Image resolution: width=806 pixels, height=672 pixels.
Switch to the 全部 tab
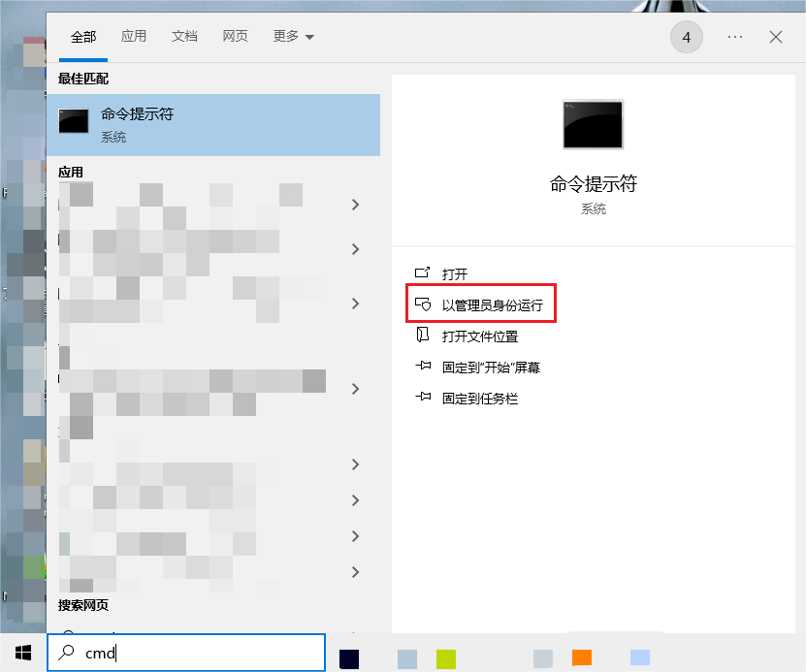[x=83, y=37]
